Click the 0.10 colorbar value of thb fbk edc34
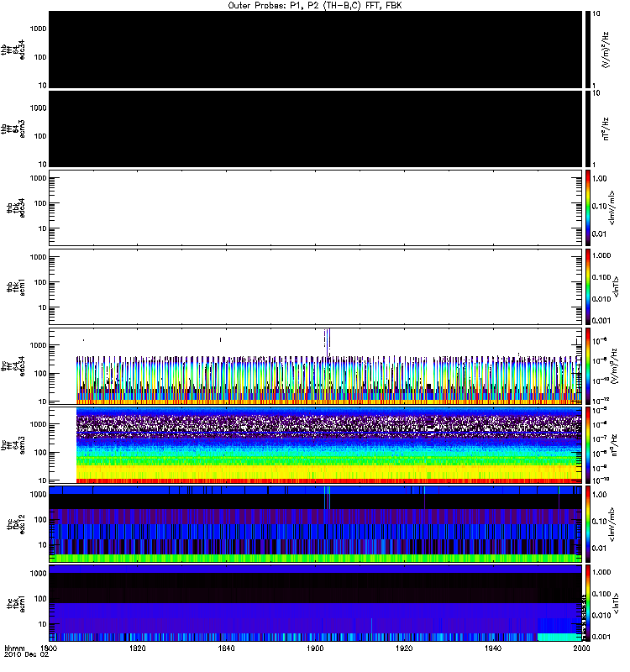The width and height of the screenshot is (630, 672). [600, 206]
